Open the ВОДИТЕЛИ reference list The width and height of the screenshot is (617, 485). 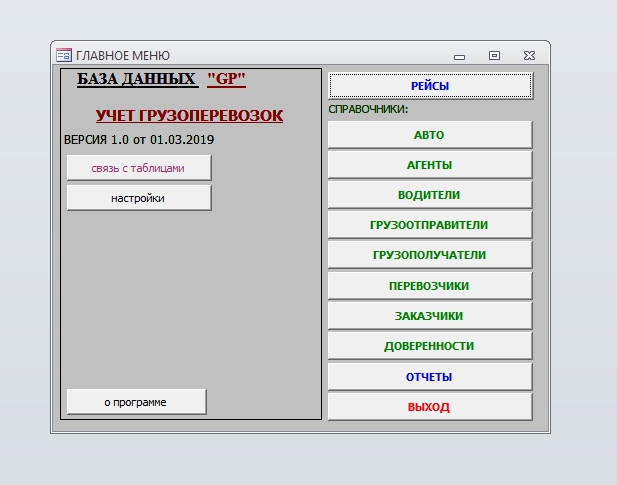point(430,195)
